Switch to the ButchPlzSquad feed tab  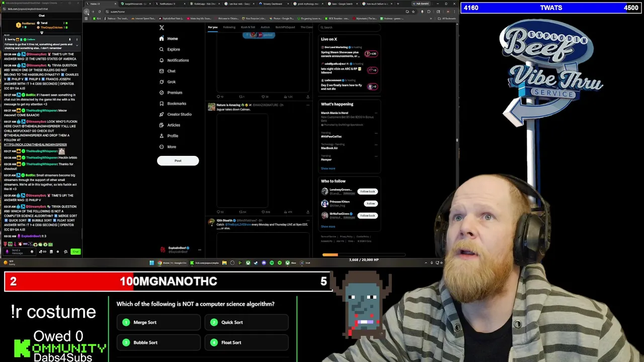285,27
